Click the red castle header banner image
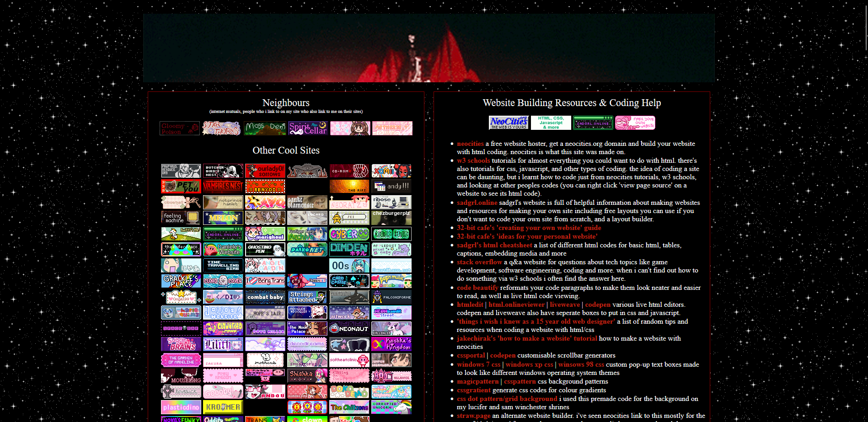Viewport: 868px width, 422px height. point(429,48)
